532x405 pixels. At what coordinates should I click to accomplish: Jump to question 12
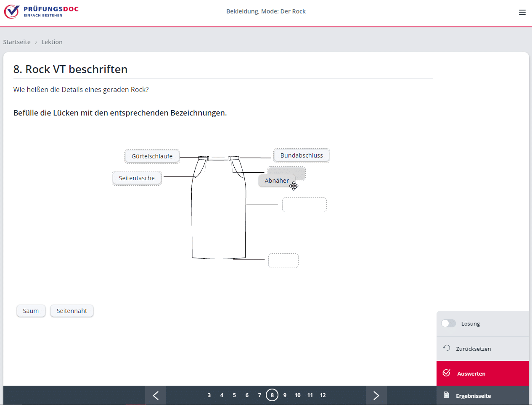click(323, 395)
